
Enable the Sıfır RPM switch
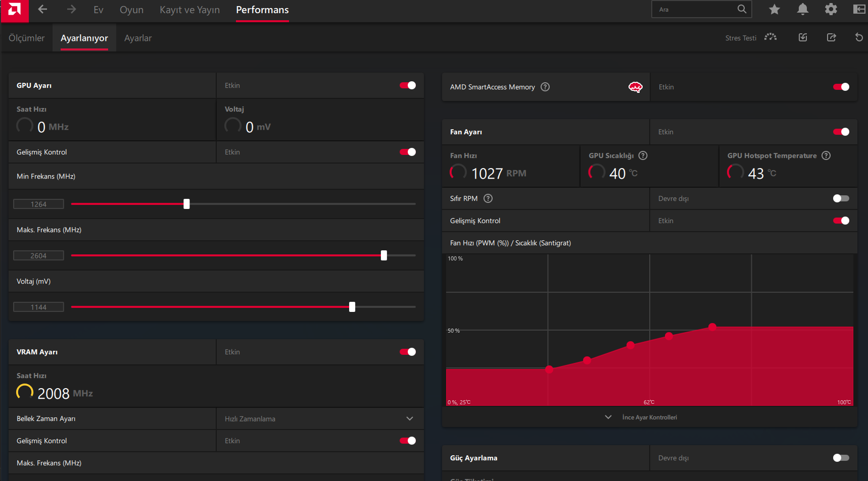841,198
